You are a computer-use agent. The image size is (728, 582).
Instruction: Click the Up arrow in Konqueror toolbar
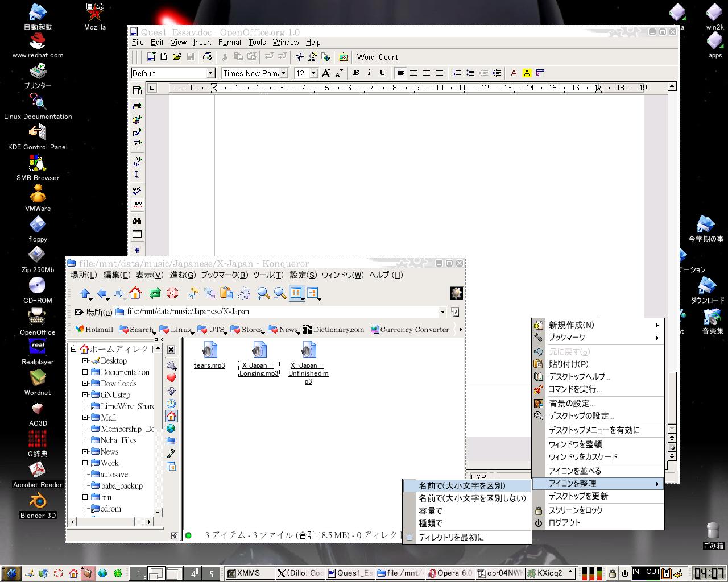tap(85, 293)
